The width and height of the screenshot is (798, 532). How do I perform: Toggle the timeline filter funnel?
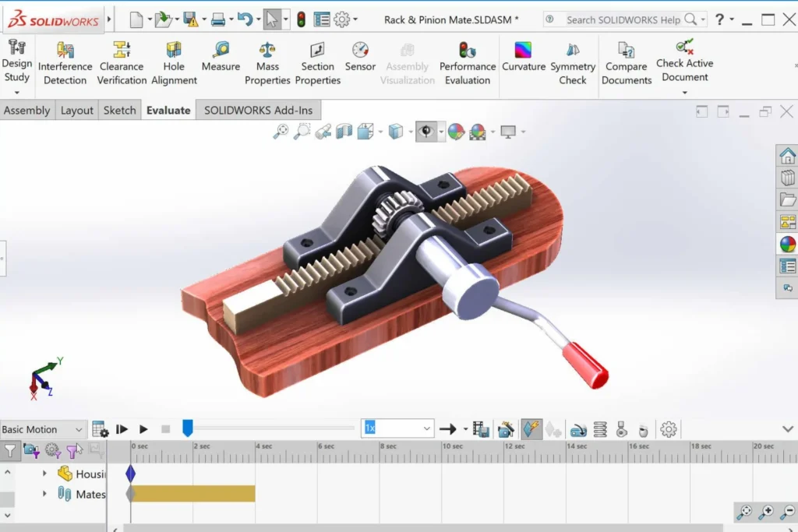9,451
